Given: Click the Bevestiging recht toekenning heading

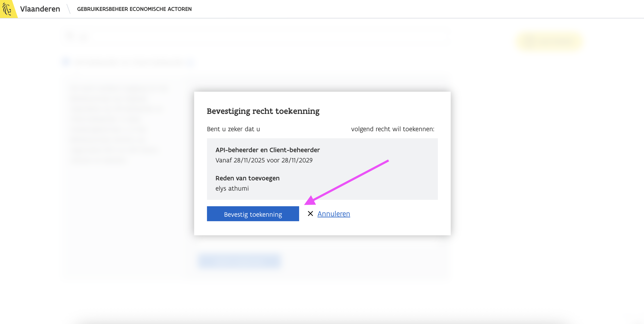Looking at the screenshot, I should coord(263,111).
